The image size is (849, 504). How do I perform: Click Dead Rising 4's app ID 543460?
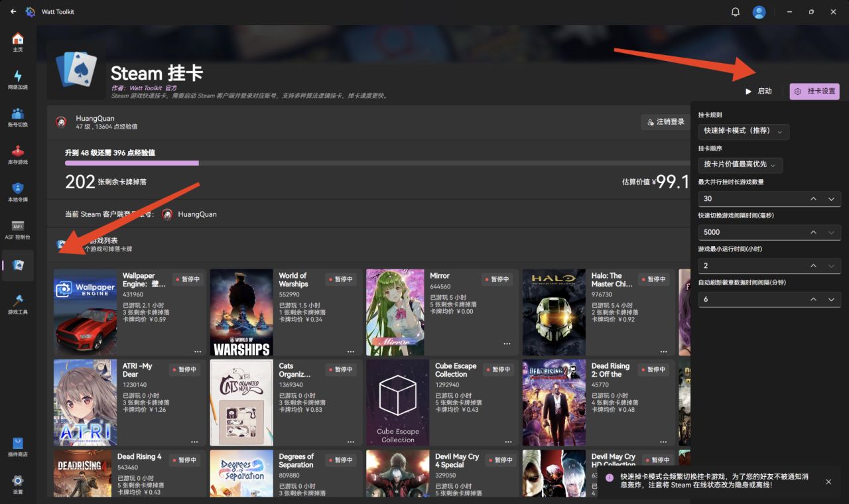128,468
